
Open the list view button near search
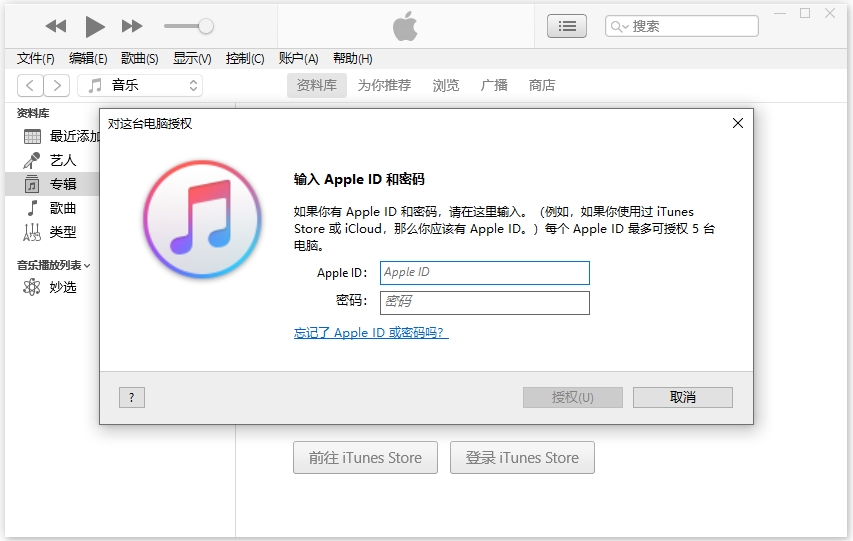[567, 26]
